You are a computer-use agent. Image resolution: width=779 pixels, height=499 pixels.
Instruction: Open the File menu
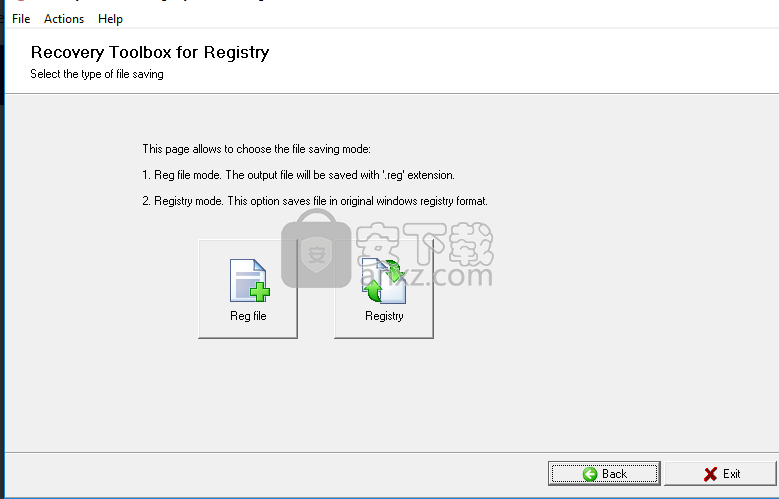click(21, 19)
